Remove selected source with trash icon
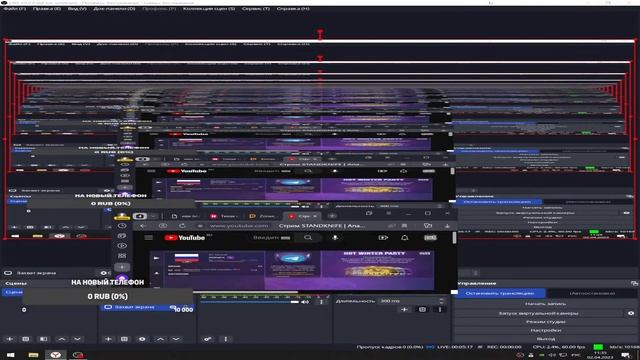The image size is (640, 360). [124, 339]
